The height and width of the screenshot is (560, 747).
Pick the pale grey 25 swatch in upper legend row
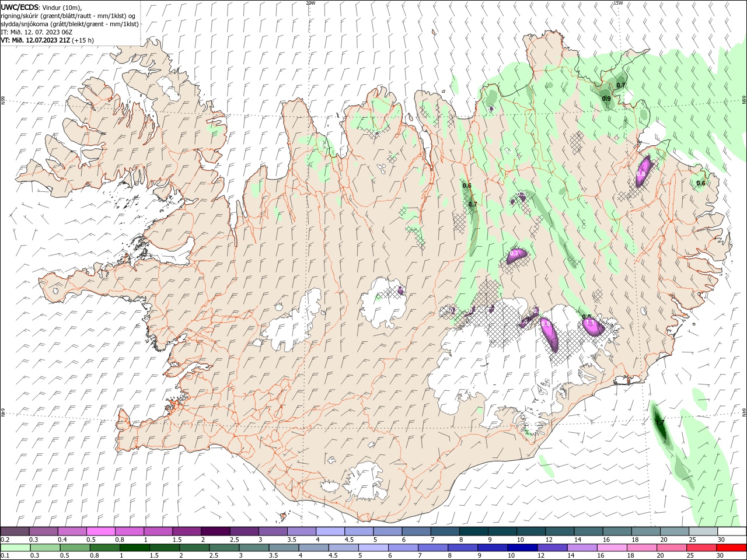tap(703, 531)
